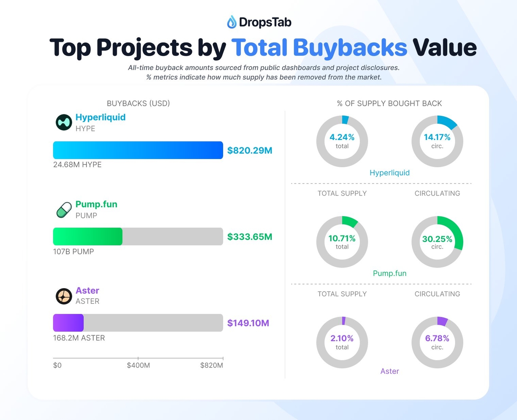Open the Aster 6.78% circulating donut chart
Viewport: 517px width, 420px height.
pos(437,342)
